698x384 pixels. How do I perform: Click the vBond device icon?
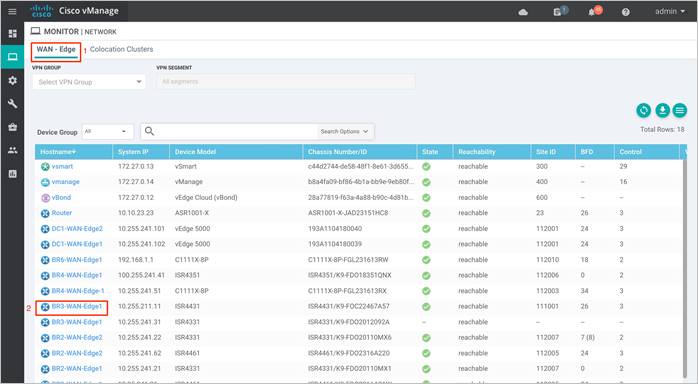coord(45,198)
